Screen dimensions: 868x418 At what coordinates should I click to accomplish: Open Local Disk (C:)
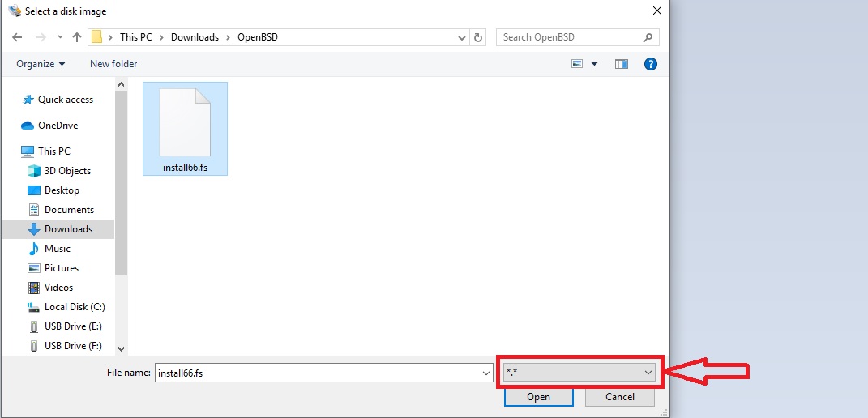coord(75,307)
